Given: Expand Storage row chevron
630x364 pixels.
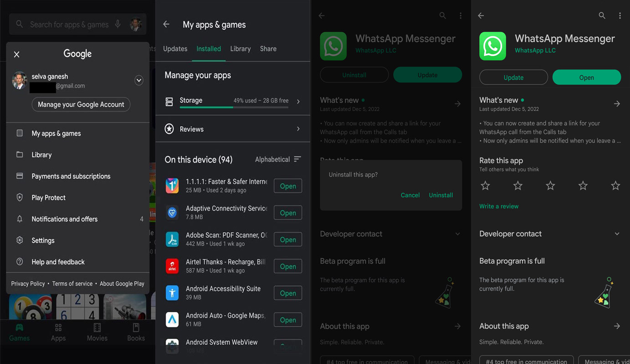Looking at the screenshot, I should pos(298,101).
